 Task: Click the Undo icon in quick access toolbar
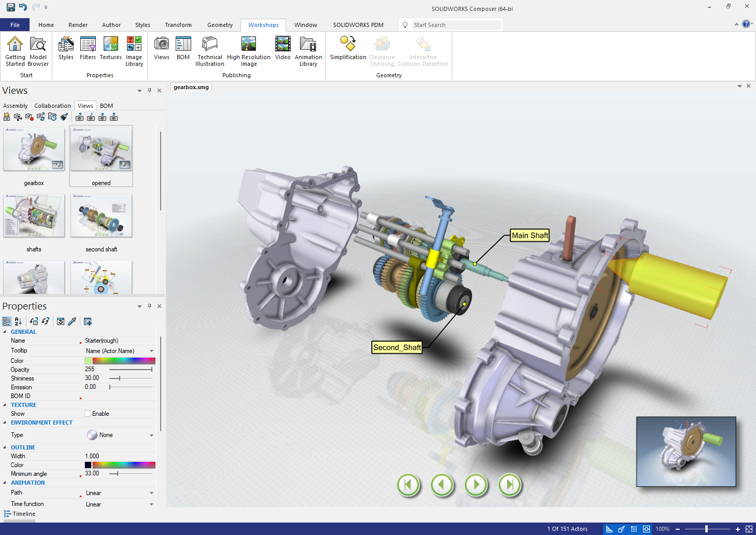(23, 7)
